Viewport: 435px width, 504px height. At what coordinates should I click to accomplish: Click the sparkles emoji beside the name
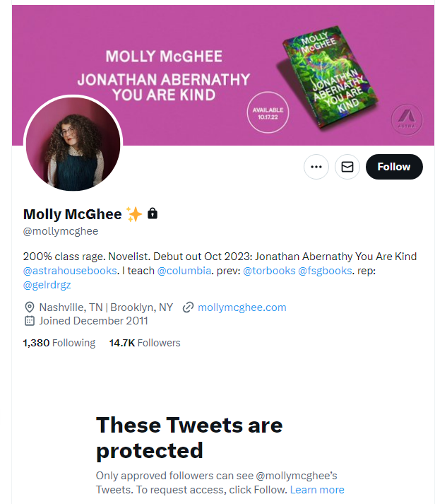(134, 213)
